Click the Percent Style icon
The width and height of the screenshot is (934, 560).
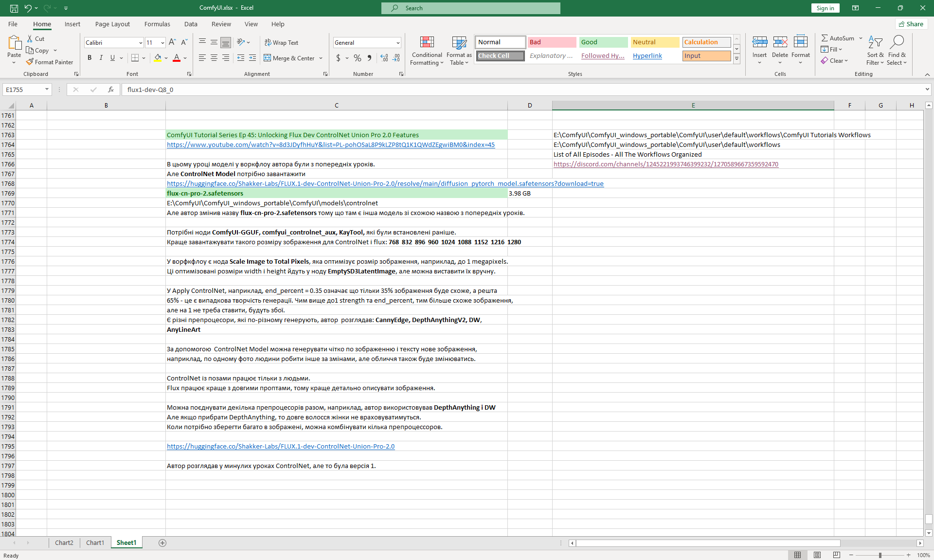coord(358,58)
